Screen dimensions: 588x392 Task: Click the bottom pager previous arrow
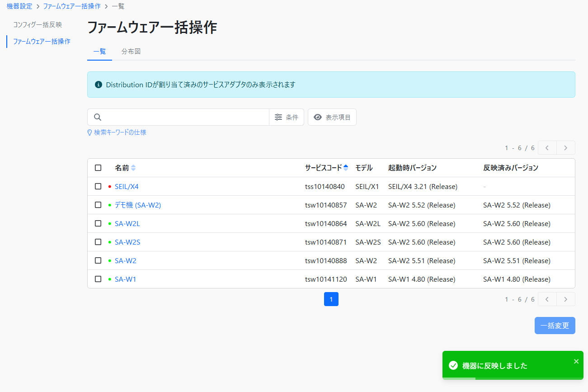tap(547, 299)
